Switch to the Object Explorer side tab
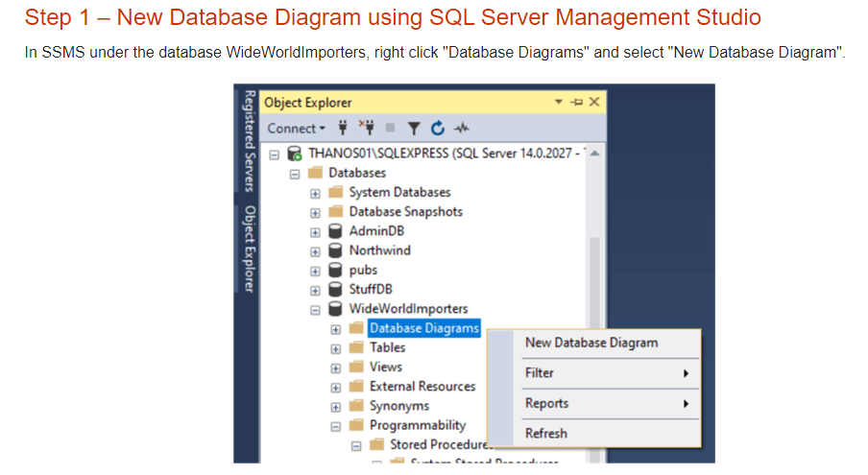Screen dimensions: 868x475 [x=250, y=249]
